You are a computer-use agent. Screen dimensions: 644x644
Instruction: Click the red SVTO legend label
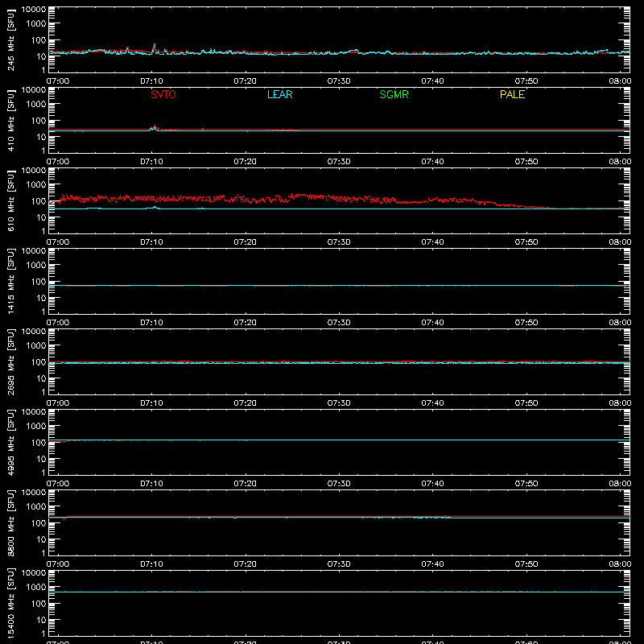click(163, 94)
